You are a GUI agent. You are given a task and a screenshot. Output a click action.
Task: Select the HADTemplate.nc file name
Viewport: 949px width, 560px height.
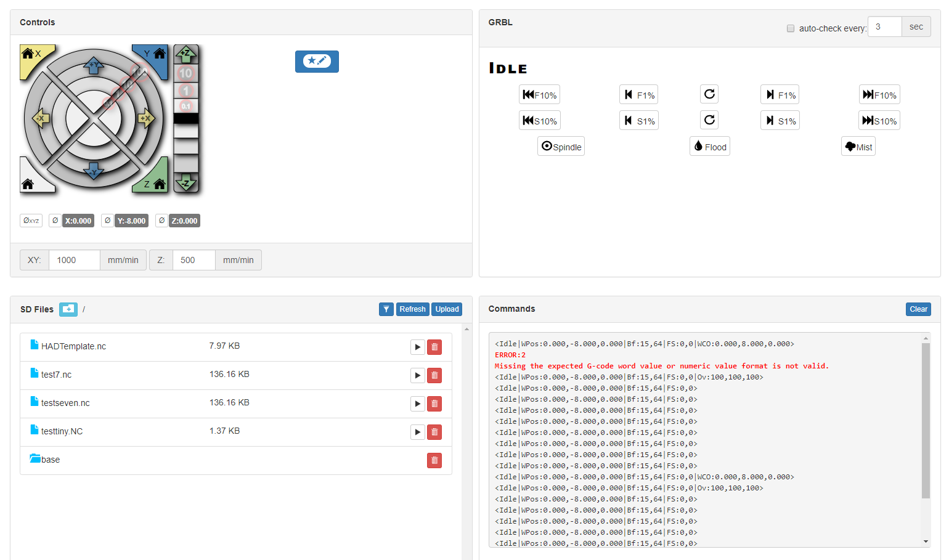coord(73,346)
